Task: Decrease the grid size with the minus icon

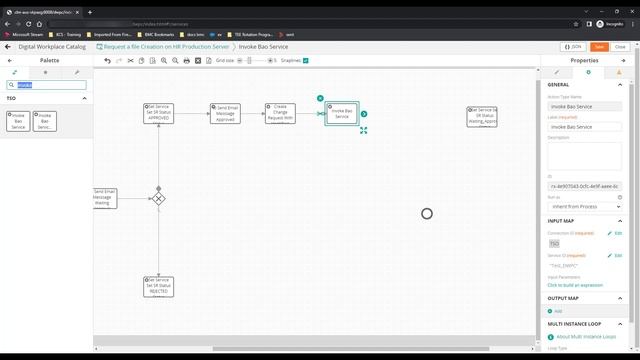Action: (240, 60)
